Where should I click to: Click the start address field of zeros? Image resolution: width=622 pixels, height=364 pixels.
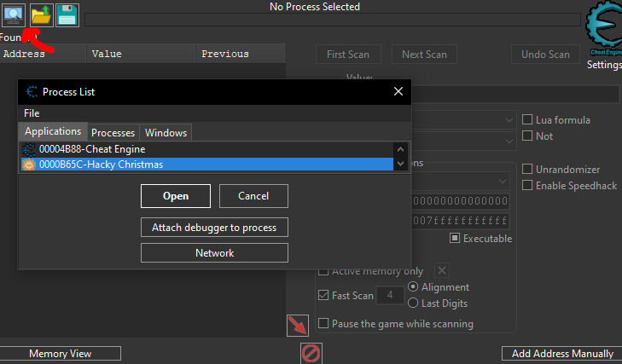click(x=460, y=201)
